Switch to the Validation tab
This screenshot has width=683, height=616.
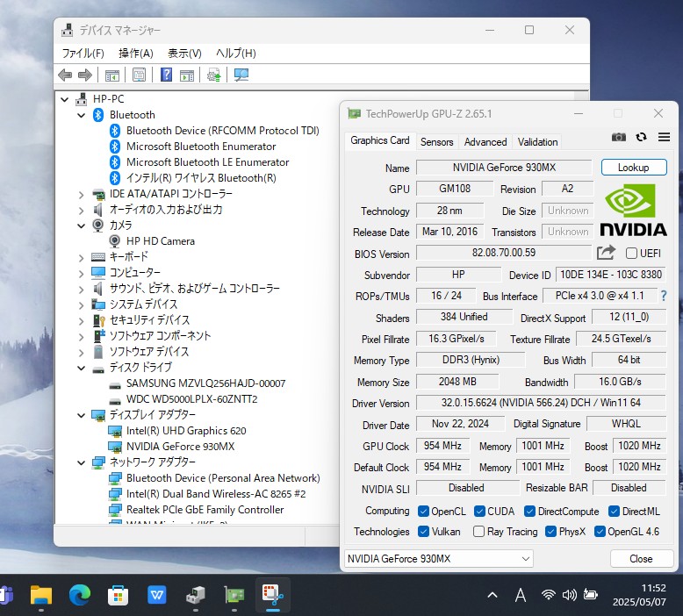click(x=537, y=142)
